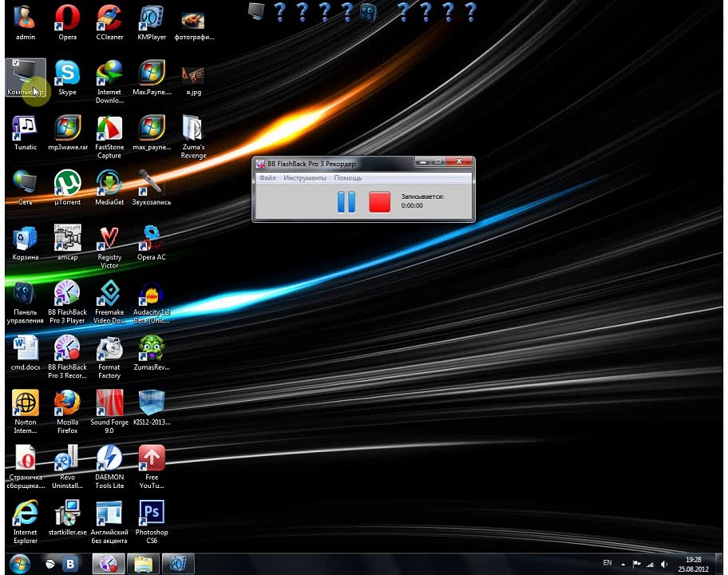Stop the recording with the red button
The width and height of the screenshot is (728, 575).
(379, 201)
